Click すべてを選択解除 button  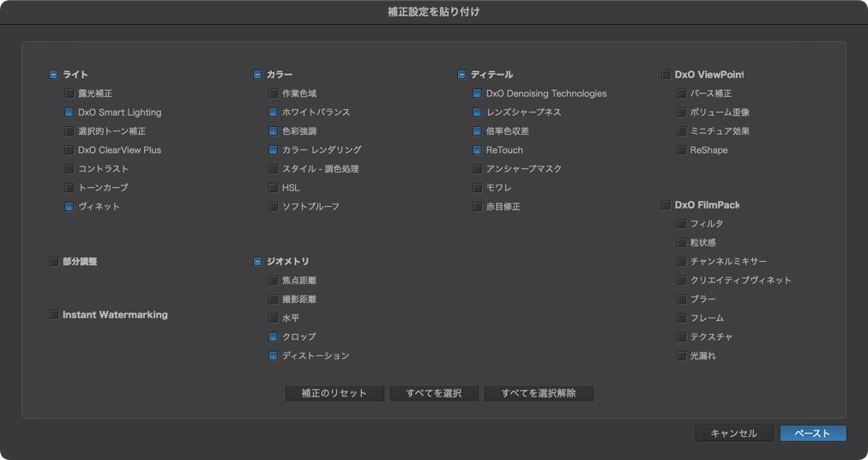pyautogui.click(x=539, y=394)
